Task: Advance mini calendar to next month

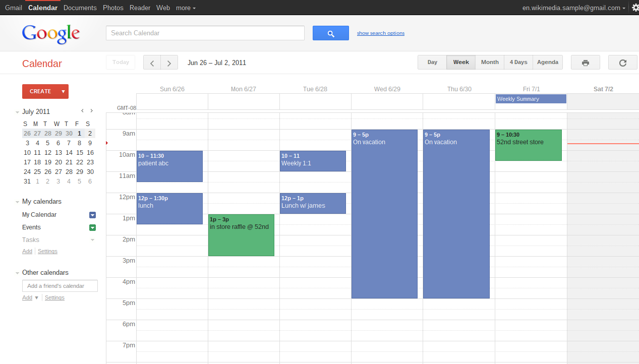Action: coord(91,111)
